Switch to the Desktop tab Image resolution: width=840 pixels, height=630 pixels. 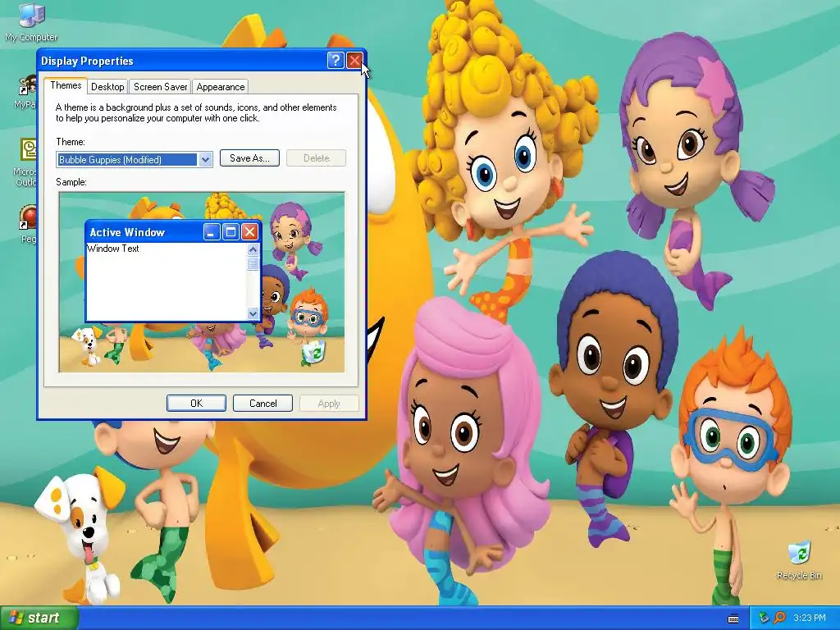tap(107, 87)
